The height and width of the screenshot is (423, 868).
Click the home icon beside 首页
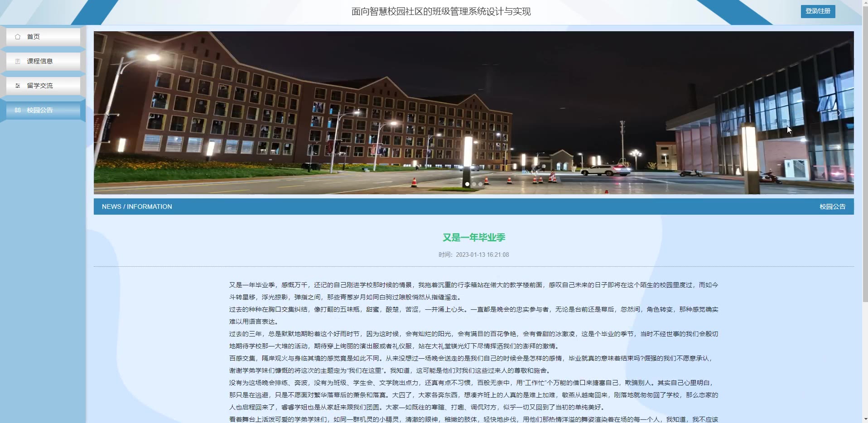pos(18,37)
